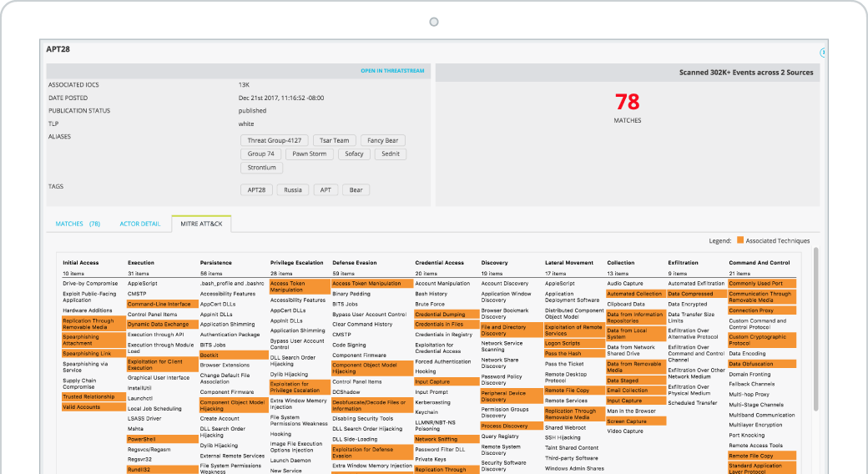
Task: Select Deobfuscate/Decode Files or Information
Action: pyautogui.click(x=372, y=406)
